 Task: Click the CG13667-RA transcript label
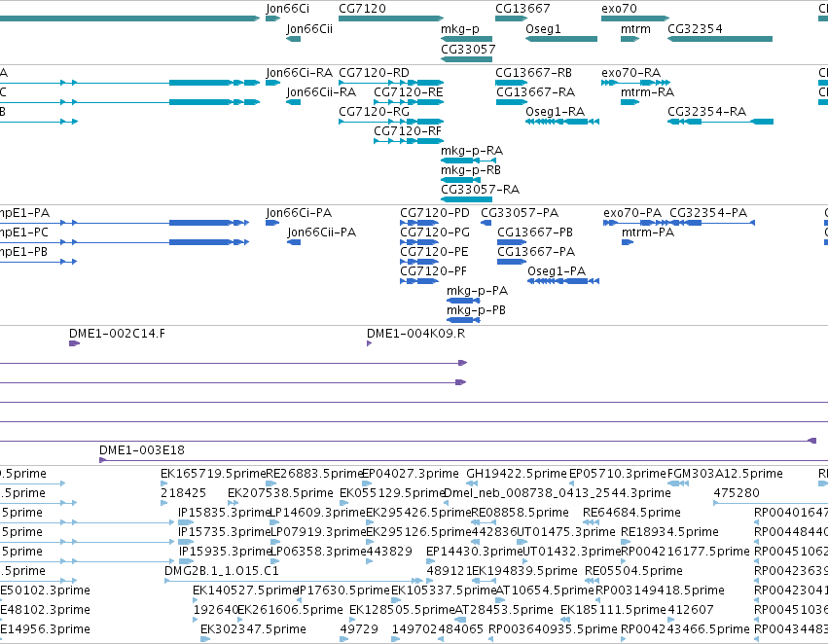(535, 92)
